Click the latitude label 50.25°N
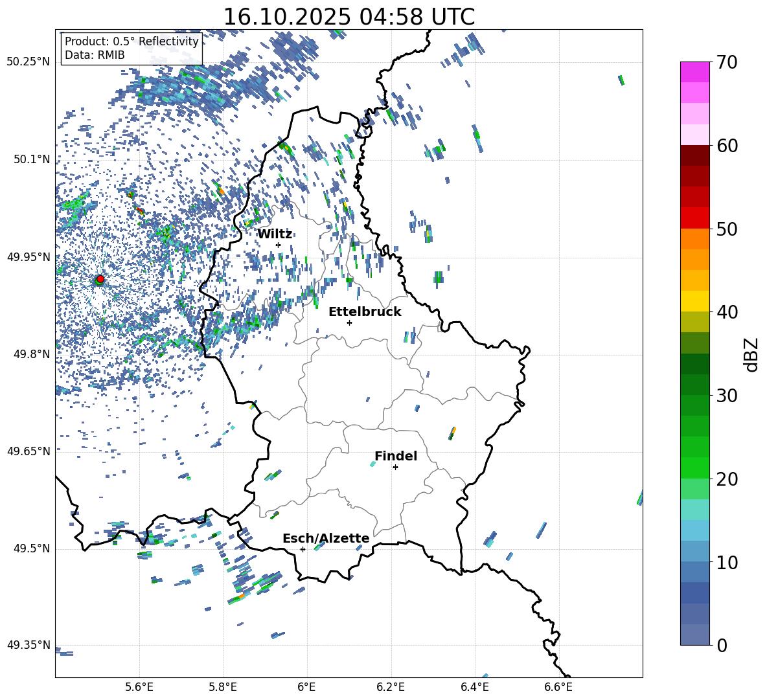Viewport: 767px width, 700px height. tap(29, 62)
